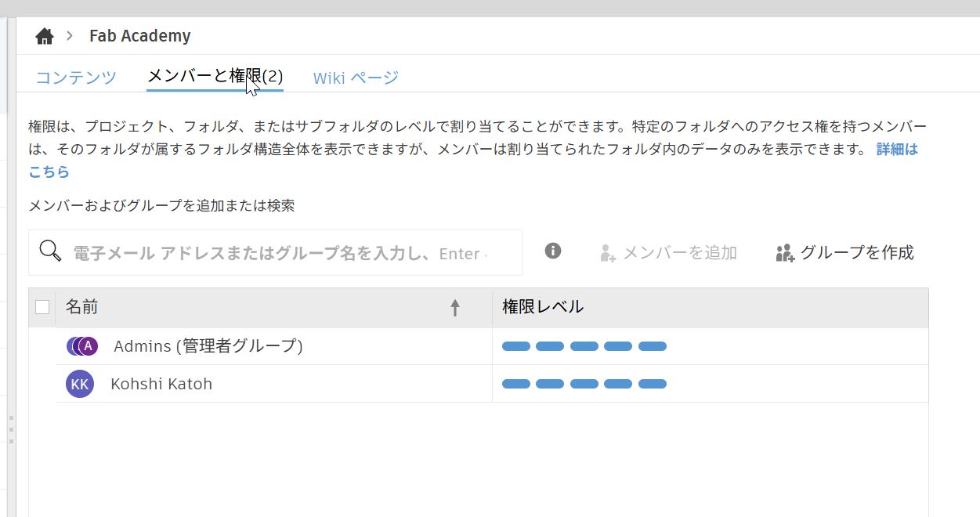The height and width of the screenshot is (517, 980).
Task: Toggle the select-all checkbox in the table header
Action: click(x=42, y=307)
